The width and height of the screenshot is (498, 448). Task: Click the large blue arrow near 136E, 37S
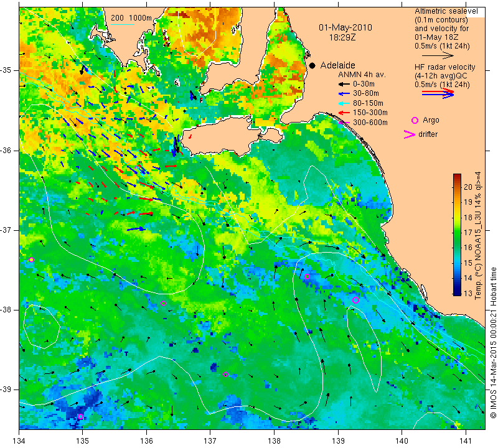(x=136, y=228)
